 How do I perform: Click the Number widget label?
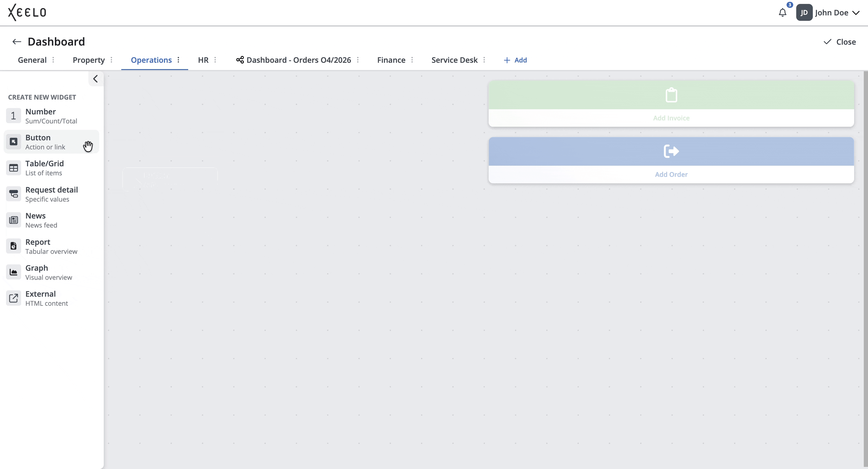pyautogui.click(x=40, y=112)
